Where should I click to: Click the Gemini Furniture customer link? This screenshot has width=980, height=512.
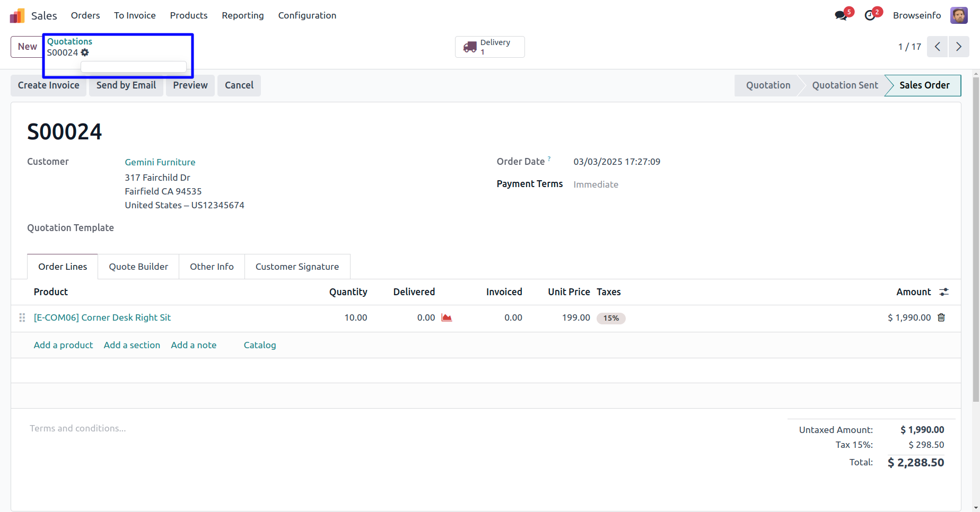(160, 162)
